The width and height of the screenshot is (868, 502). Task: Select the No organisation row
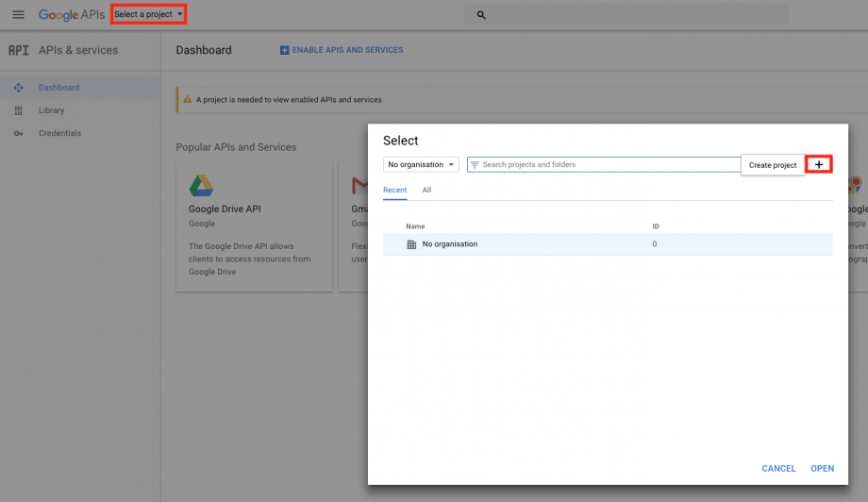608,244
